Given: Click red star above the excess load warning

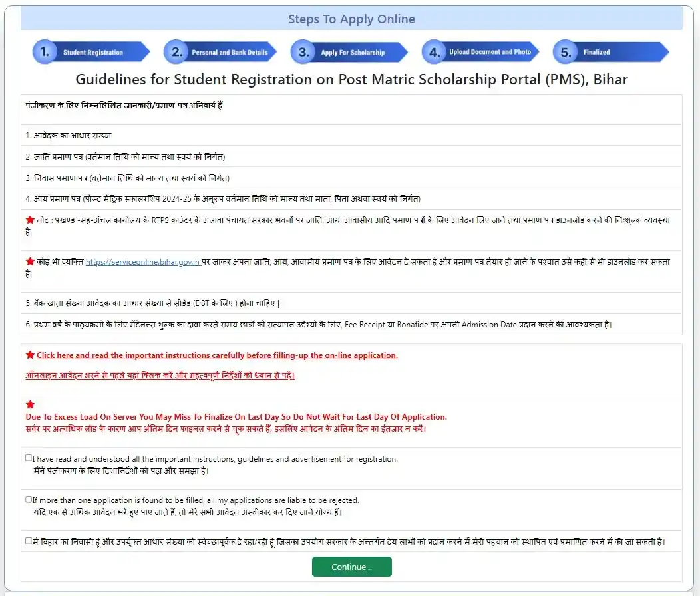Looking at the screenshot, I should pos(30,404).
